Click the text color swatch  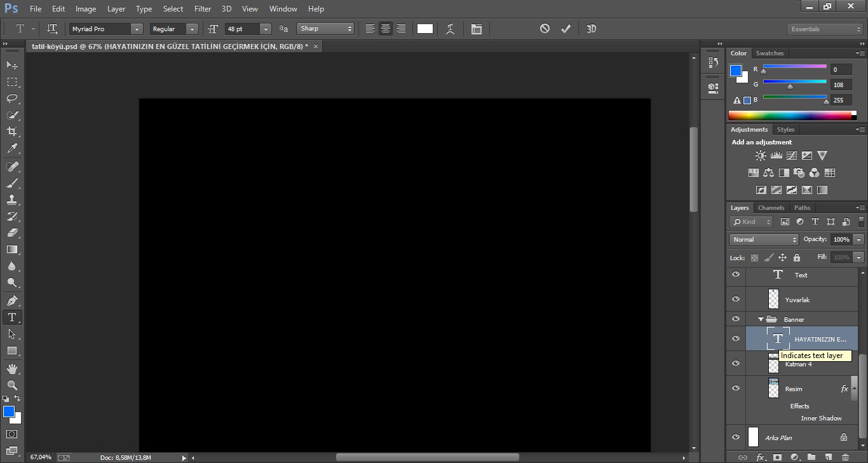(x=425, y=29)
